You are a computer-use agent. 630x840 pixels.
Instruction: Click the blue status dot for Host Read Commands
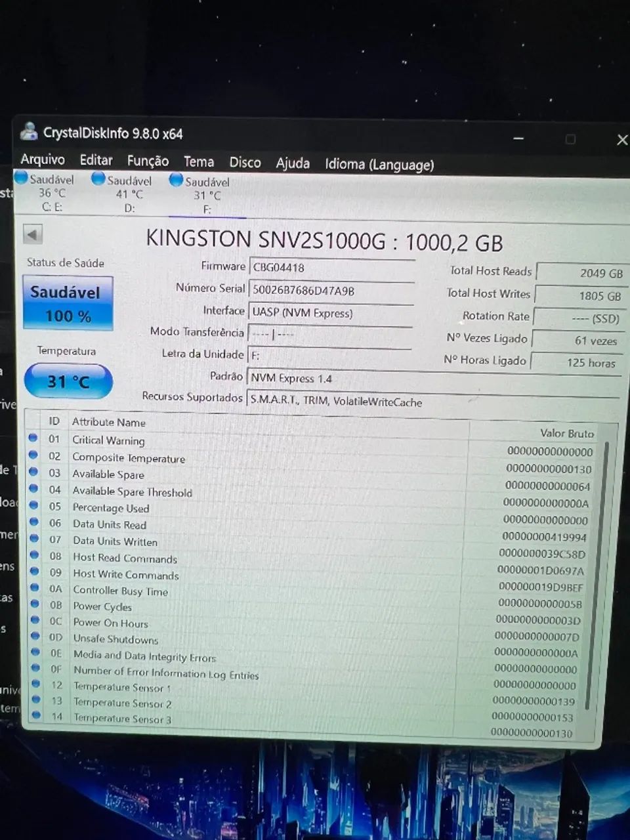(x=35, y=555)
